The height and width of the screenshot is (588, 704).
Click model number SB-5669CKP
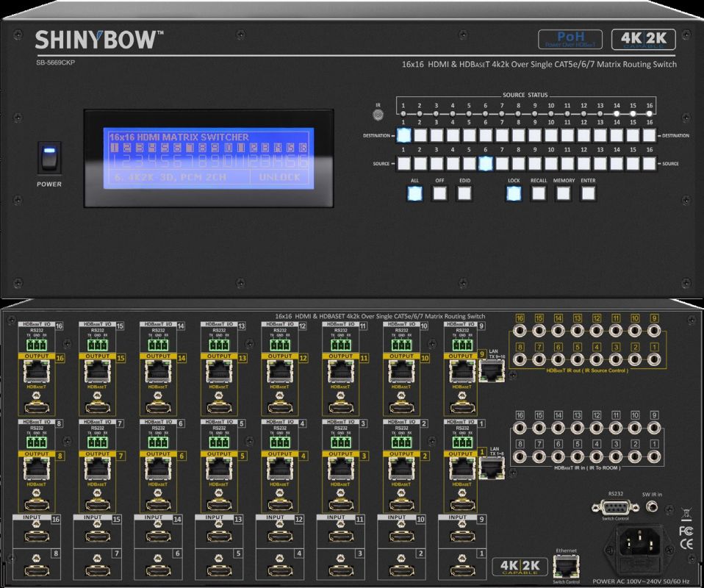[x=56, y=62]
